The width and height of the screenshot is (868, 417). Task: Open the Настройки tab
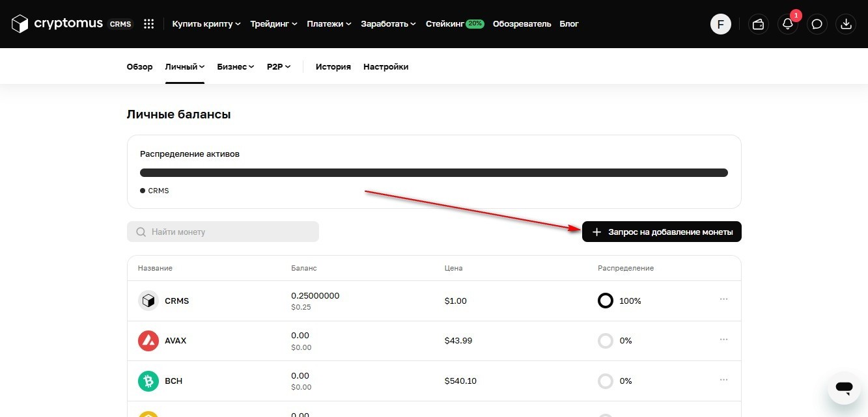click(386, 67)
